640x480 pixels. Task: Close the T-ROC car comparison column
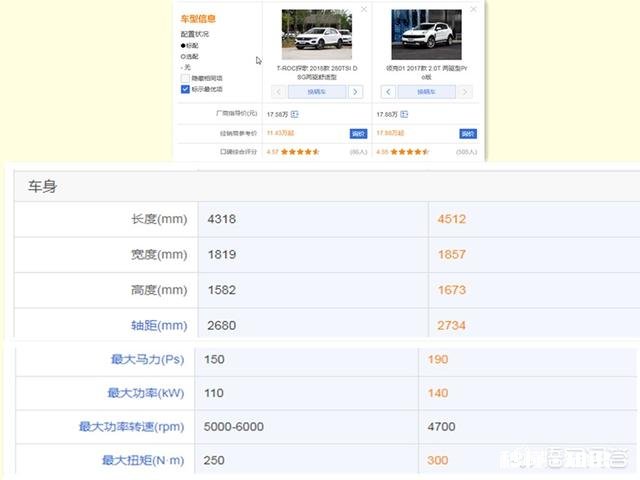click(364, 9)
